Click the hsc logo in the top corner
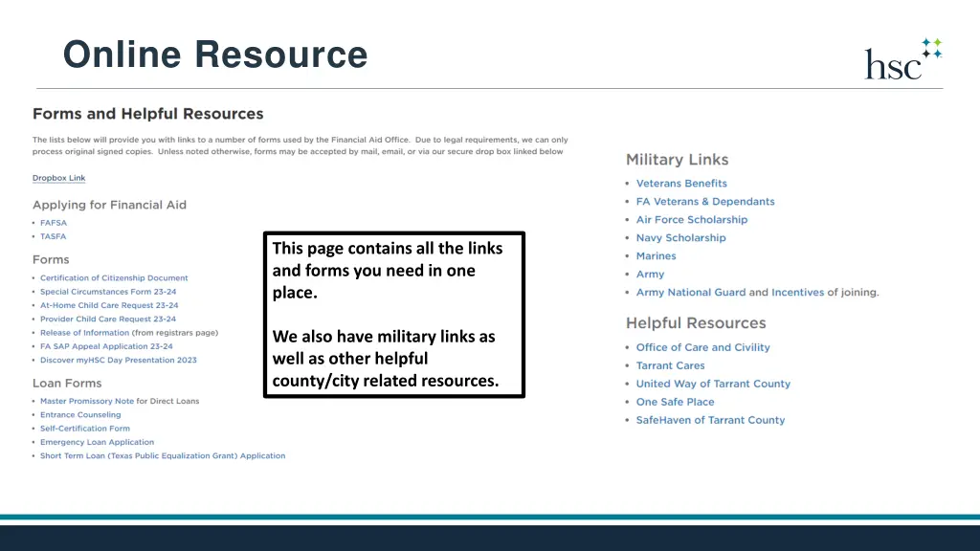Viewport: 980px width, 551px height. [x=901, y=57]
